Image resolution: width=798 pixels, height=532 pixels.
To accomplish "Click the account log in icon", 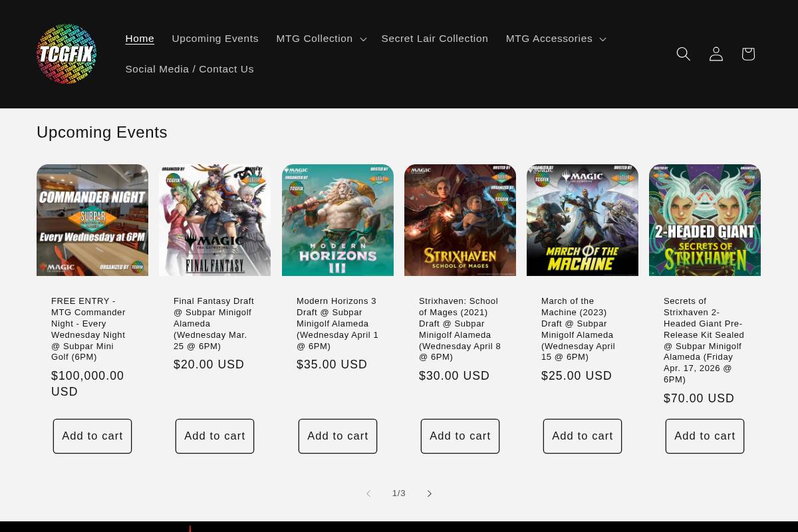I will coord(716,54).
